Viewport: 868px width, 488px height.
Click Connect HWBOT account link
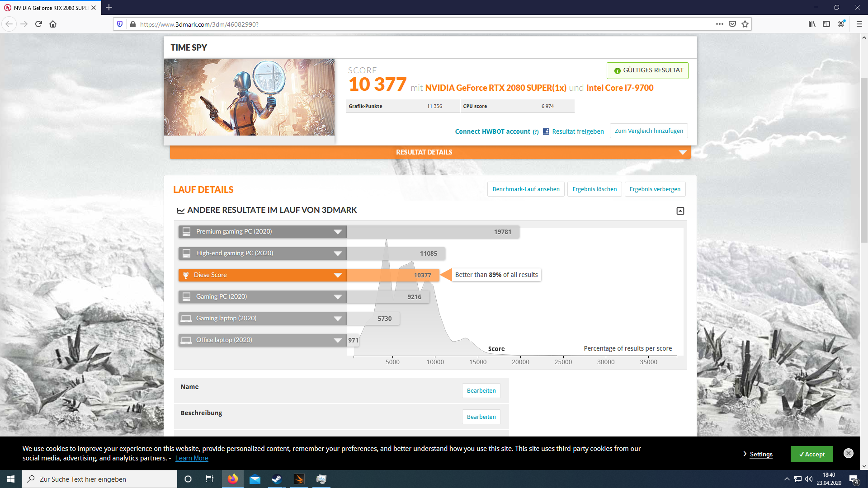492,131
